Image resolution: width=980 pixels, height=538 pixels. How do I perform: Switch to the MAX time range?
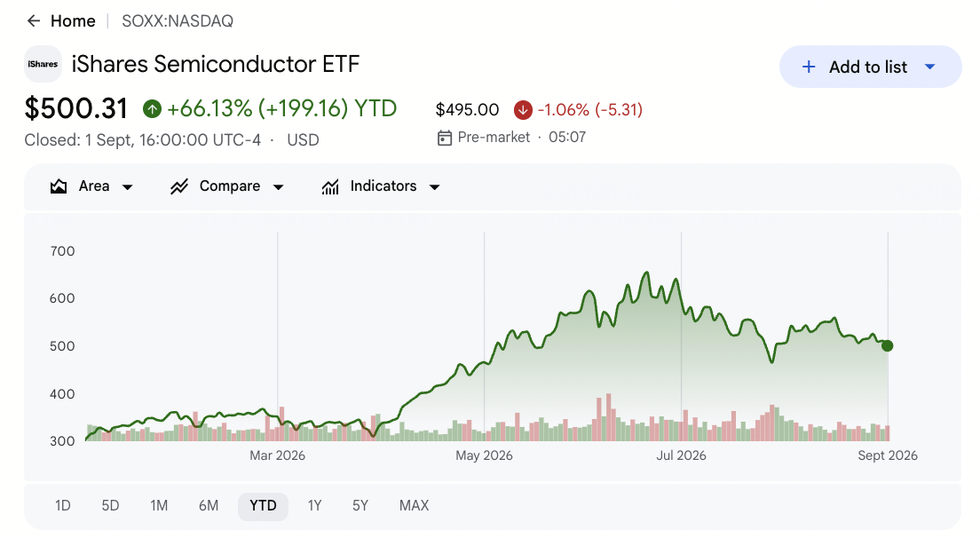click(x=415, y=505)
